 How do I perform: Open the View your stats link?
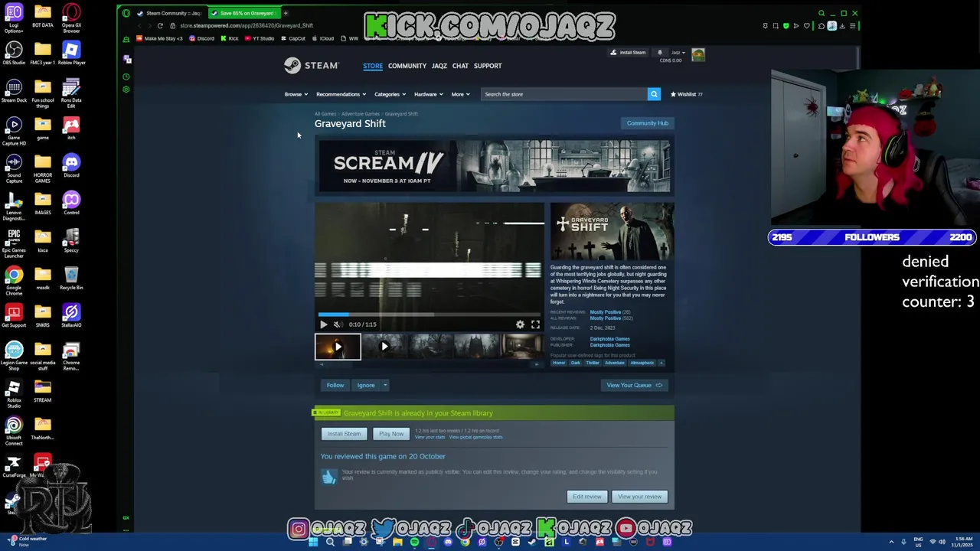pos(430,437)
